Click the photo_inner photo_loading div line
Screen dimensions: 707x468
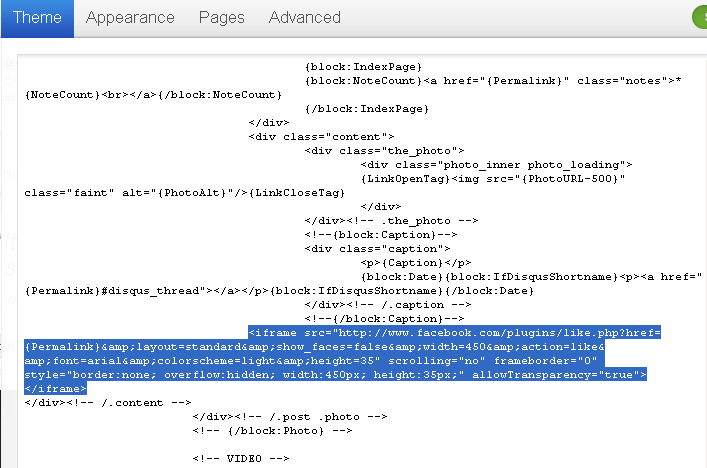pos(496,164)
